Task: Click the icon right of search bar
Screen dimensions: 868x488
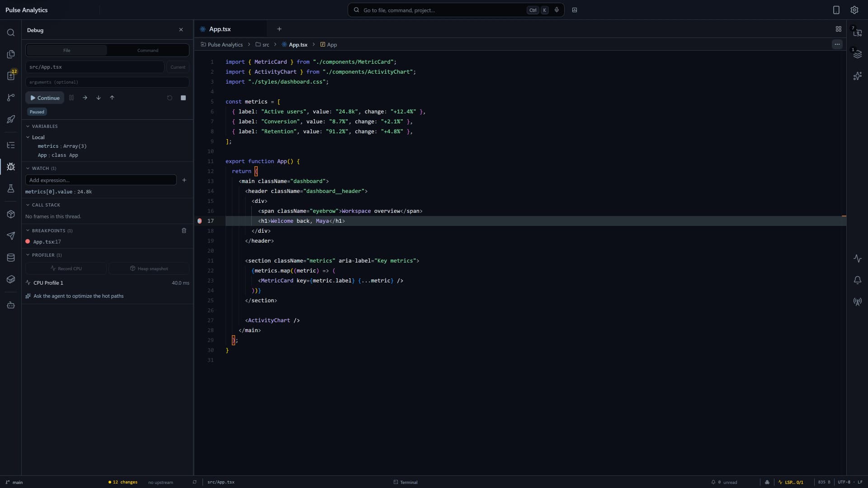Action: click(x=575, y=10)
